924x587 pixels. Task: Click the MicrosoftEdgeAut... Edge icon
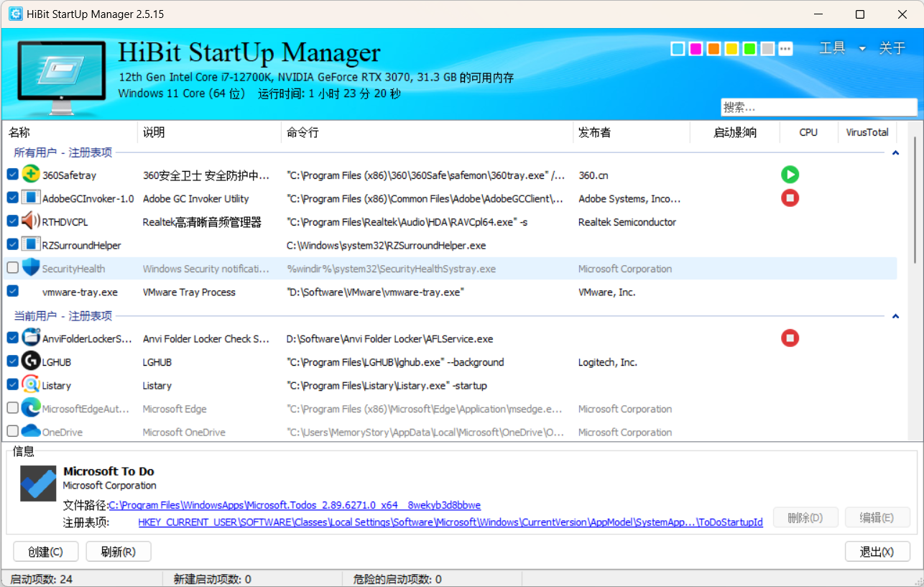click(31, 408)
